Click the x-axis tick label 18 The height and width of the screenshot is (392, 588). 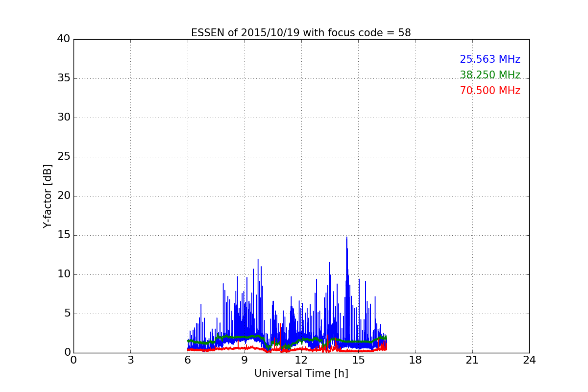pos(416,360)
